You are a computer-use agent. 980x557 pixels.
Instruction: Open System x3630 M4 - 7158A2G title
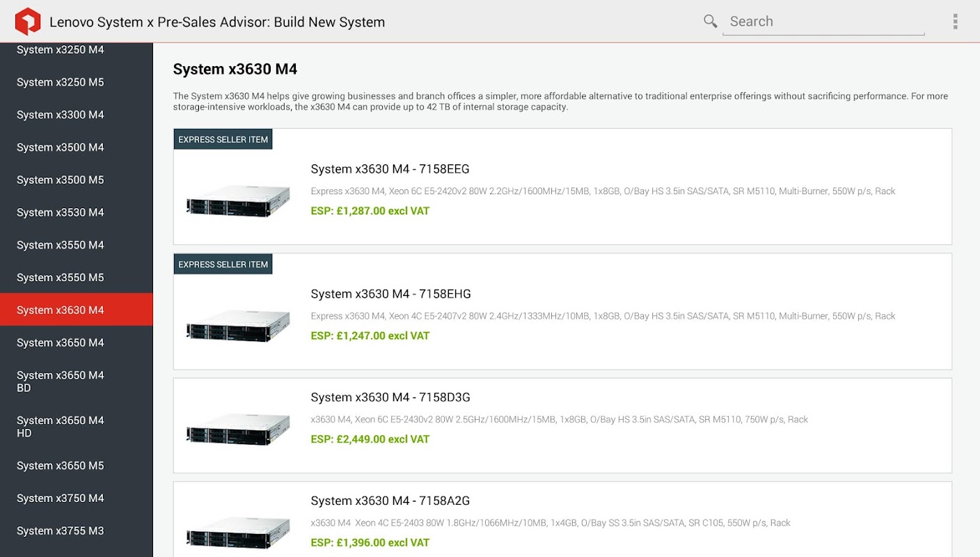[x=390, y=501]
